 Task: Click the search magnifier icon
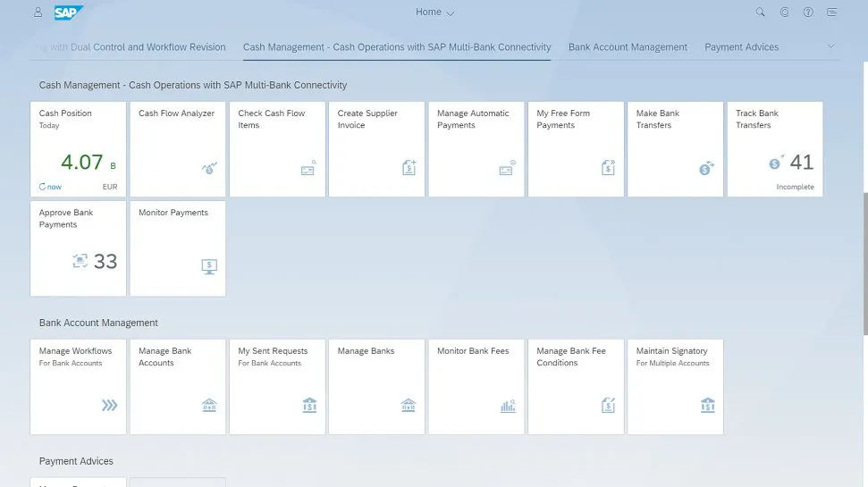[x=761, y=13]
